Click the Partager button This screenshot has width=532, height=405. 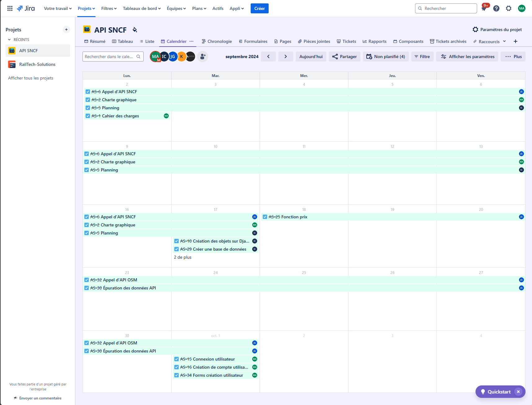345,57
